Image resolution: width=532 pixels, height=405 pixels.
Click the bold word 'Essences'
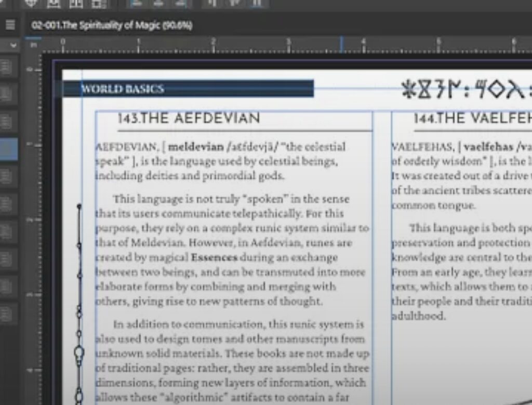coord(214,257)
